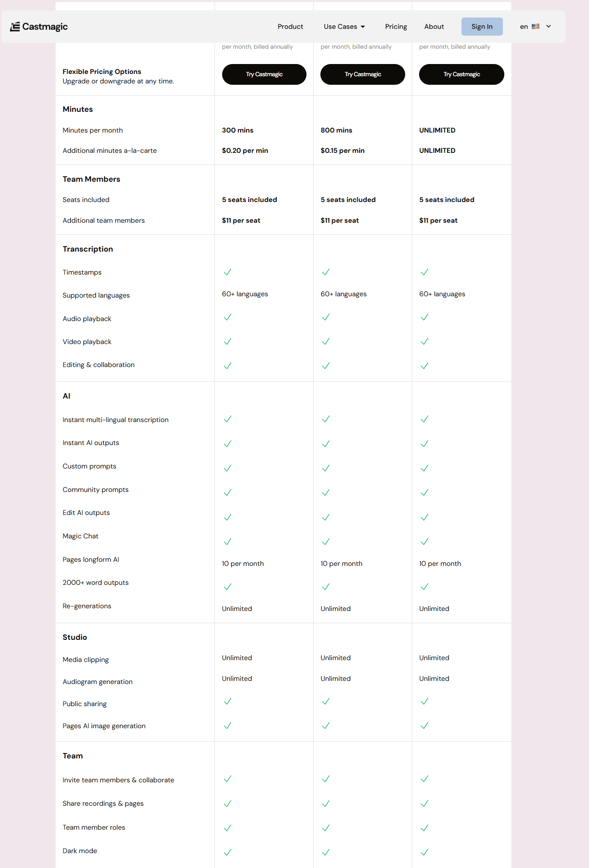Viewport: 589px width, 868px height.
Task: Toggle the checkmark beside Team member roles
Action: coord(228,828)
